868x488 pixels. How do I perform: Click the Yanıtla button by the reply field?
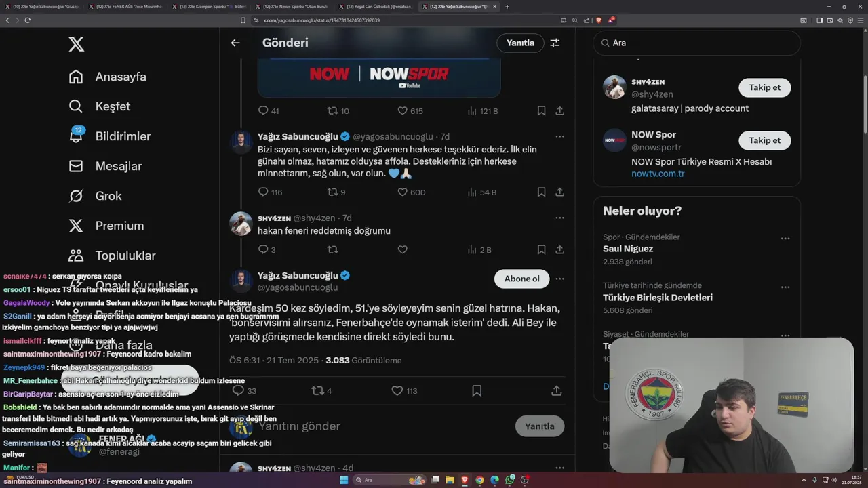[540, 426]
